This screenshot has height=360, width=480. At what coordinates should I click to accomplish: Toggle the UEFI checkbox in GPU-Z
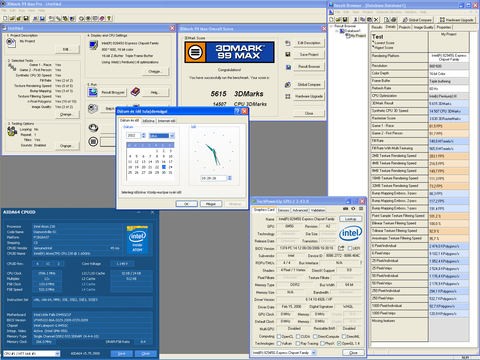(x=350, y=248)
